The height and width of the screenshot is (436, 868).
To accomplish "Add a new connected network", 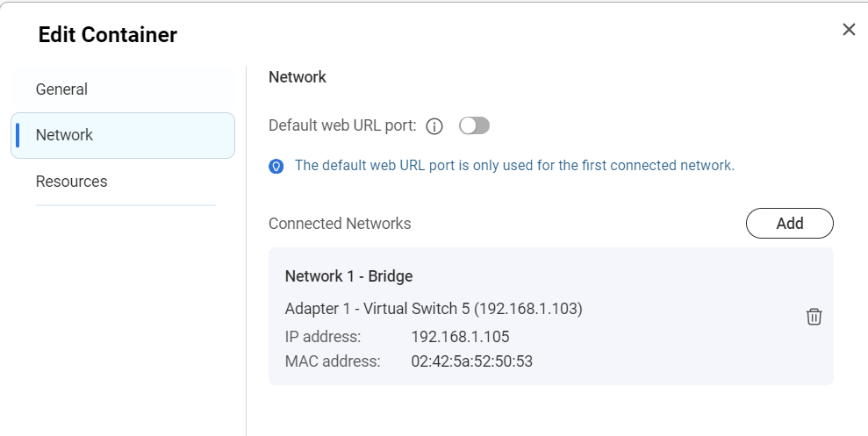I will coord(789,224).
